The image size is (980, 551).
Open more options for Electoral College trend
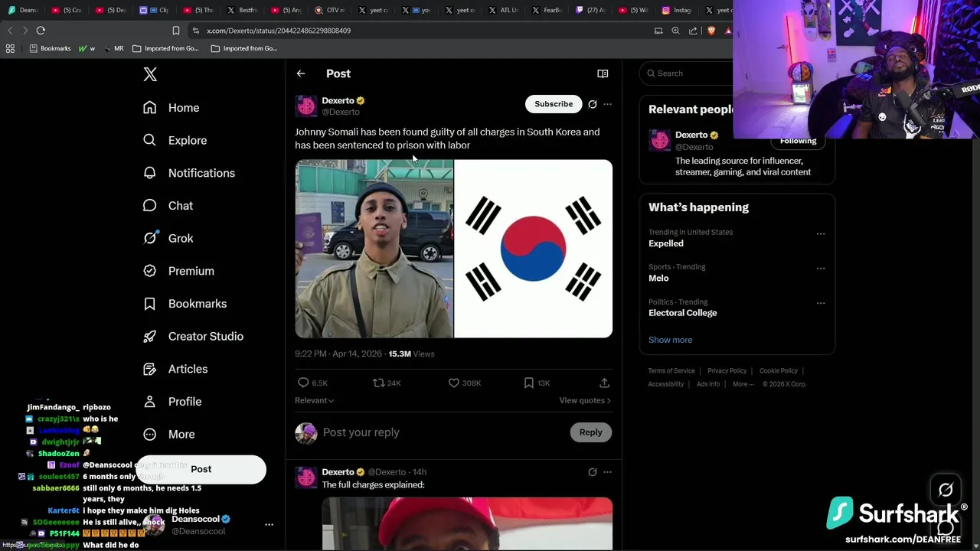coord(821,303)
